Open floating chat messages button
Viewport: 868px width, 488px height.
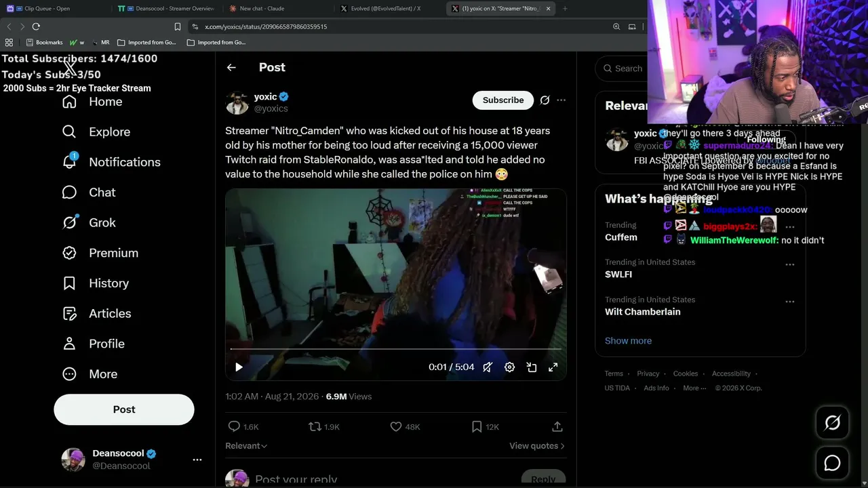[832, 463]
